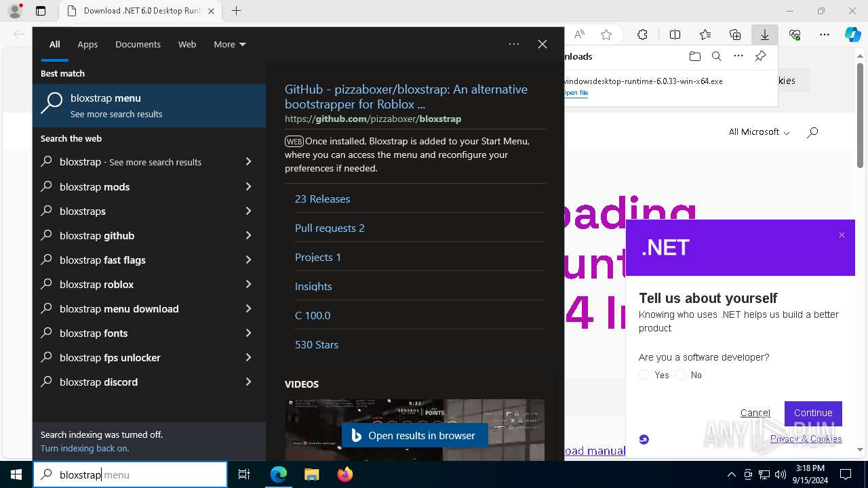Open Browser essentials icon

click(795, 35)
